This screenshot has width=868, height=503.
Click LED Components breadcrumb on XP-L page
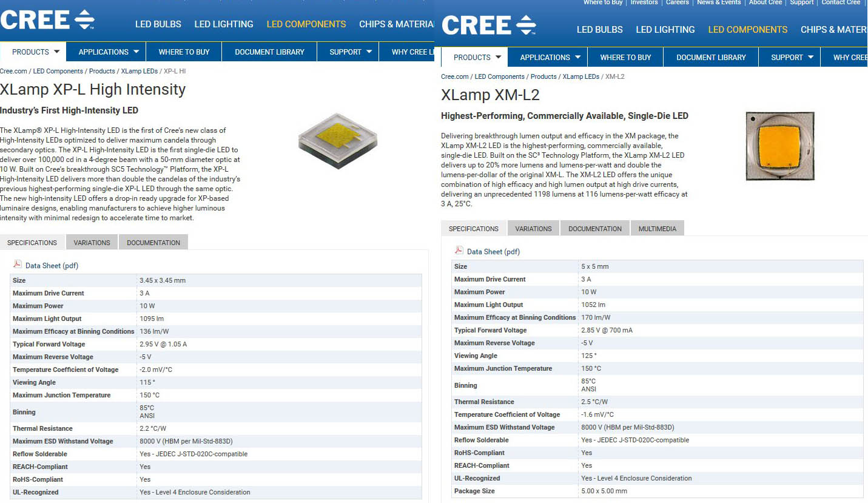click(59, 72)
